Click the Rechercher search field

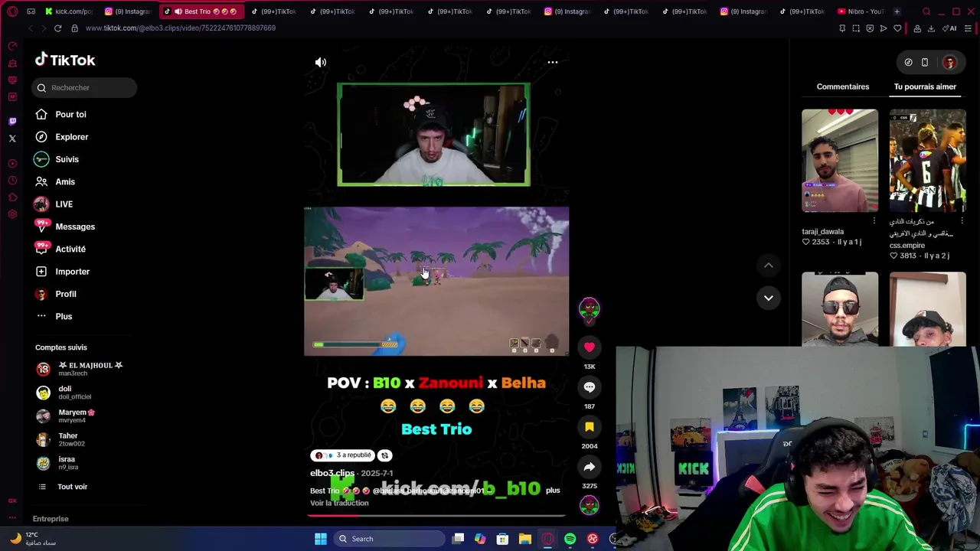[85, 88]
